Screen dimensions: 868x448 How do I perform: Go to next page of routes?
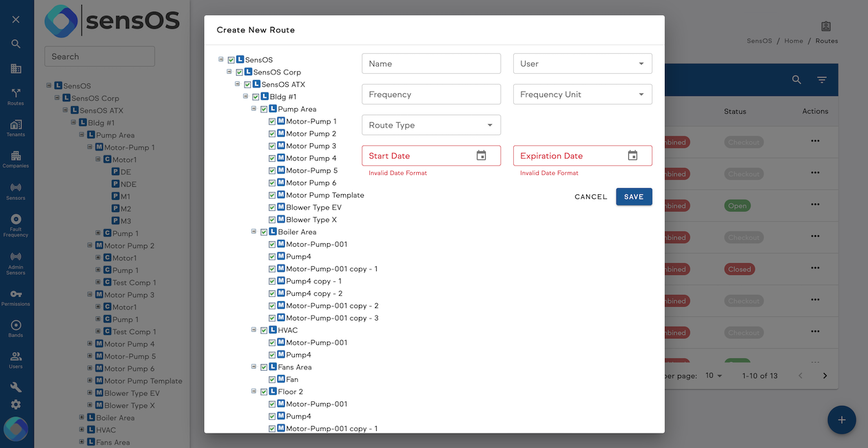tap(825, 376)
